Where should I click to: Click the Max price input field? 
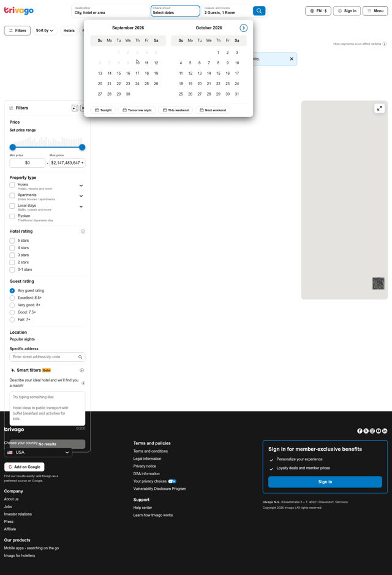click(x=67, y=163)
